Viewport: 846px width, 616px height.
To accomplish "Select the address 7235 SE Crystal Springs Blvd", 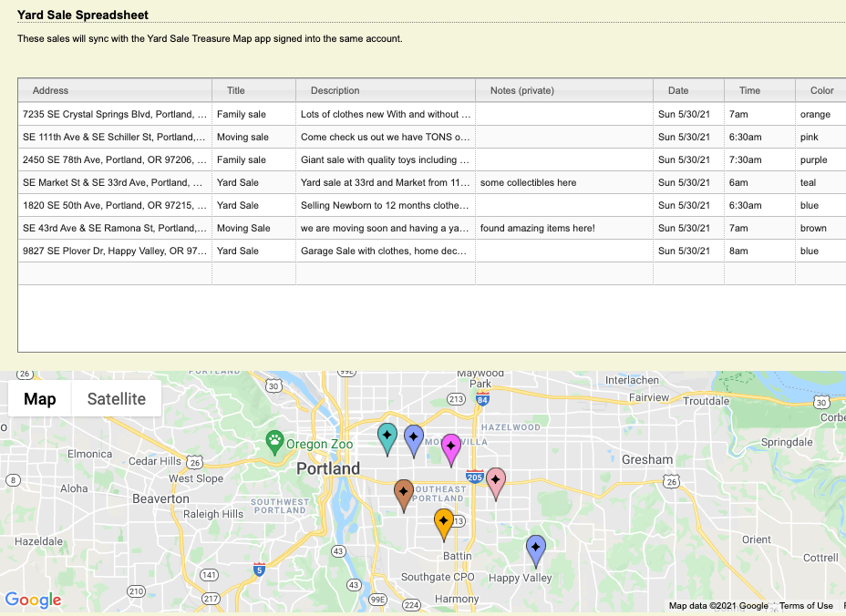I will click(x=114, y=114).
